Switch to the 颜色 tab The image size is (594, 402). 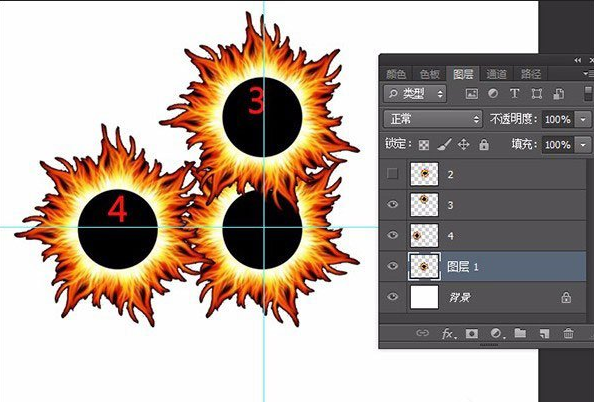[x=396, y=74]
